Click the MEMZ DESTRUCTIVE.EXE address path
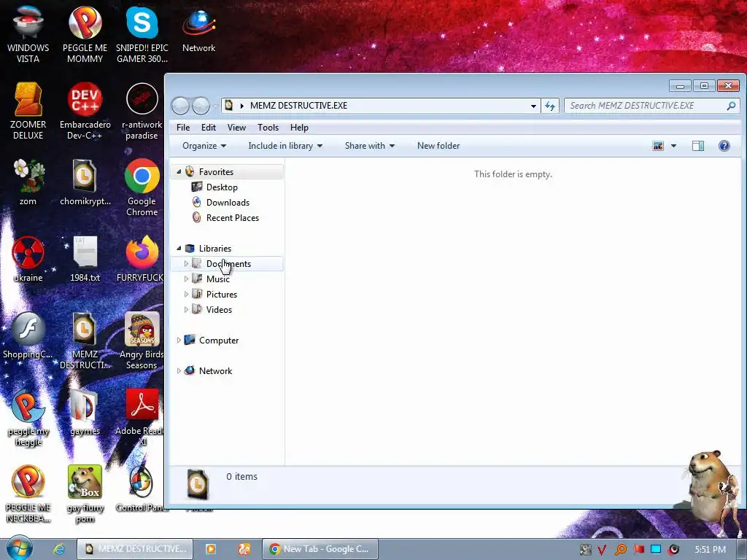 (298, 106)
